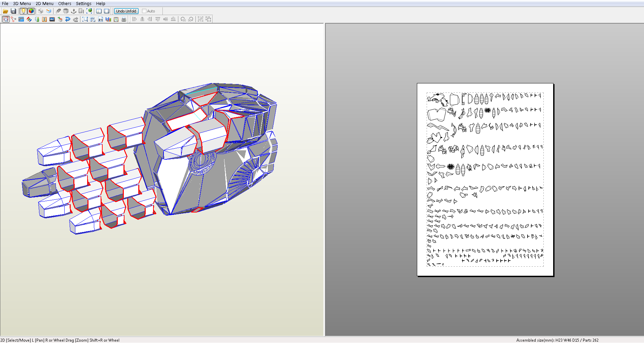Click the 3D box with arrow icon
The image size is (644, 343).
(x=60, y=19)
